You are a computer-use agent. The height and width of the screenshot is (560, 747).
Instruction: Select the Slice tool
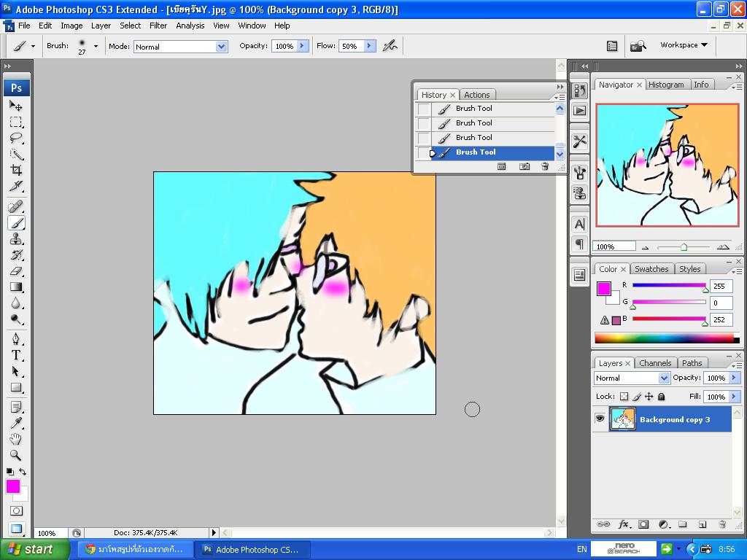[16, 186]
